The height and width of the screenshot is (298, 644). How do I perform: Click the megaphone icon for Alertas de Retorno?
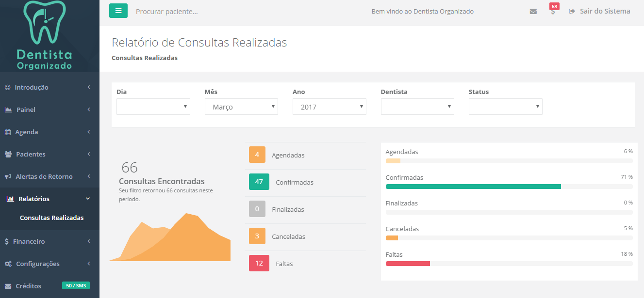[8, 176]
